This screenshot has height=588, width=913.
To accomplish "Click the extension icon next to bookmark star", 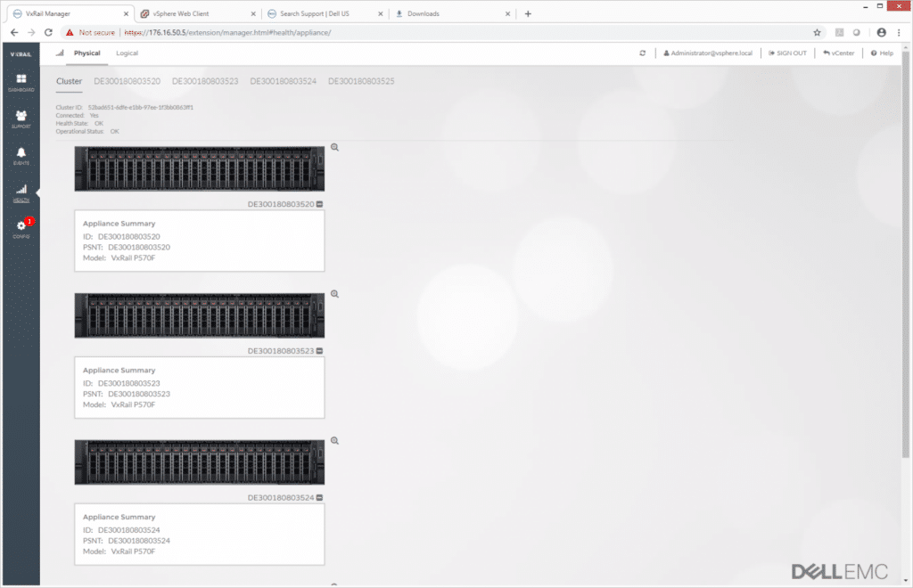I will (839, 33).
